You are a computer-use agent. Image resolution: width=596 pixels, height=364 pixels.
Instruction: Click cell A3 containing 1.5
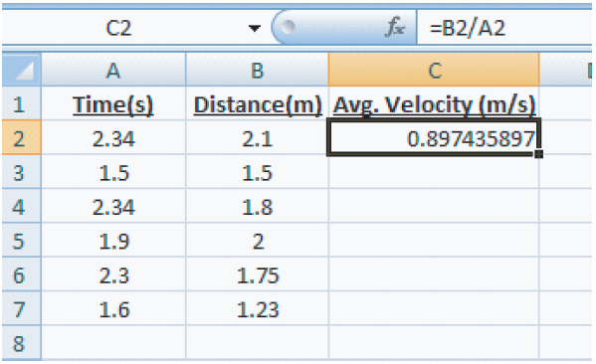pos(113,172)
